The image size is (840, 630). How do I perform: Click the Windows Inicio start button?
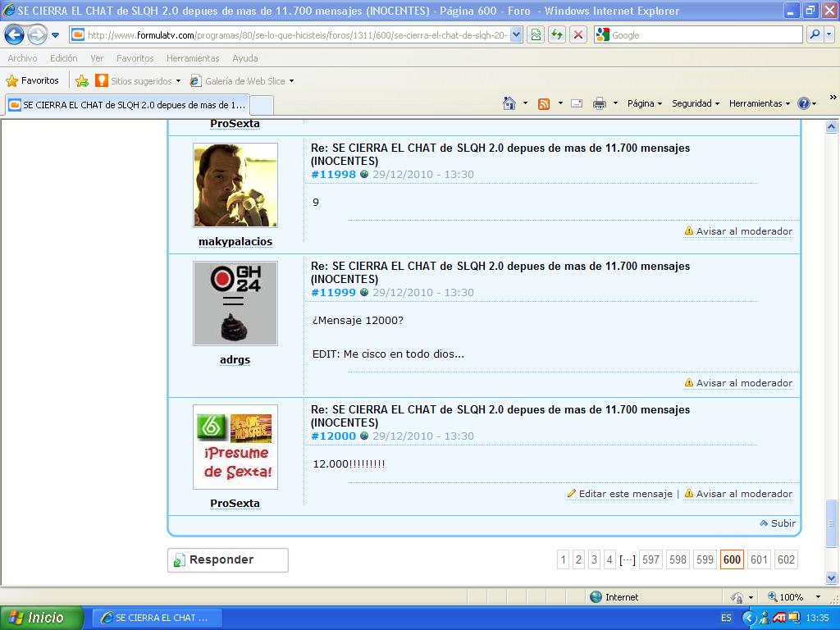[41, 618]
